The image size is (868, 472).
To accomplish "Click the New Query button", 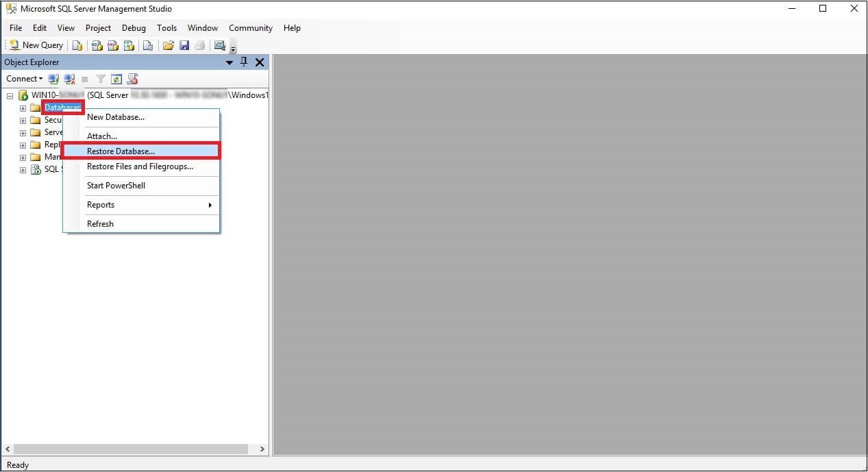I will (36, 45).
